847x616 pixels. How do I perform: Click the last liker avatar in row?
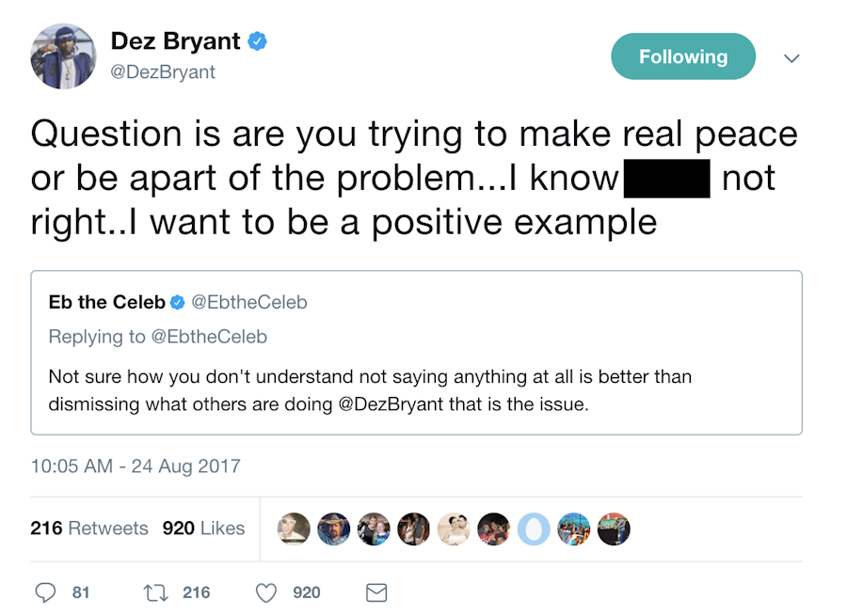pos(614,529)
